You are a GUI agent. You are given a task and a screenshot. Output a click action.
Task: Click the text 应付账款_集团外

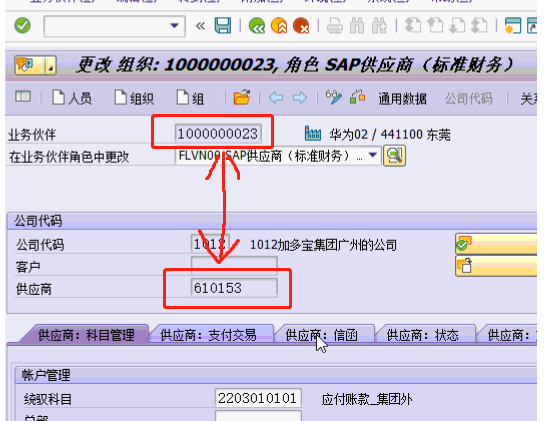pos(367,399)
